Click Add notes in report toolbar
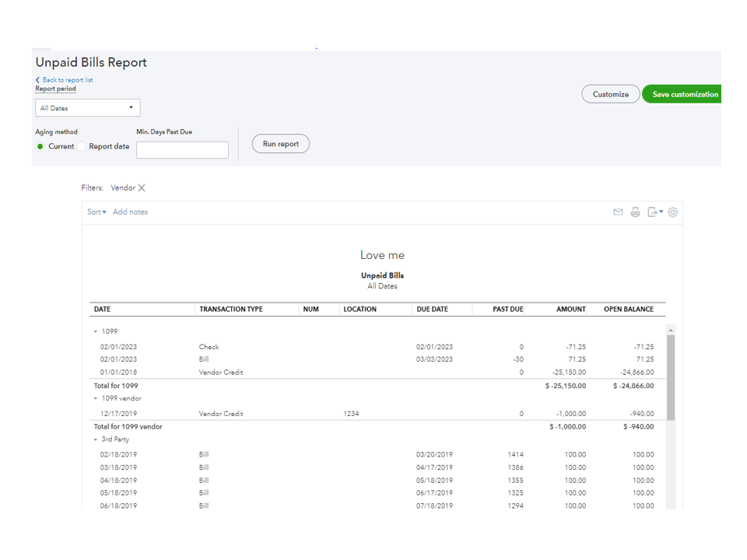Viewport: 747px width, 560px height. click(130, 212)
